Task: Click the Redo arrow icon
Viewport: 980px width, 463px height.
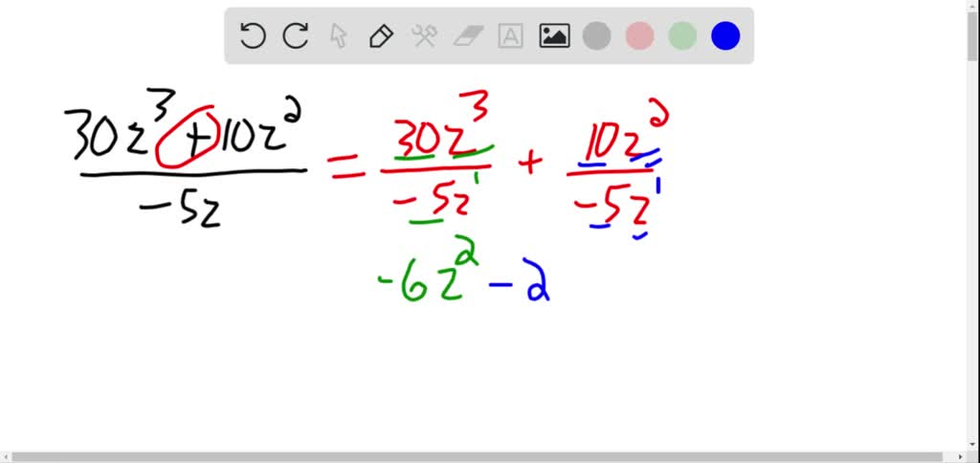Action: (296, 35)
